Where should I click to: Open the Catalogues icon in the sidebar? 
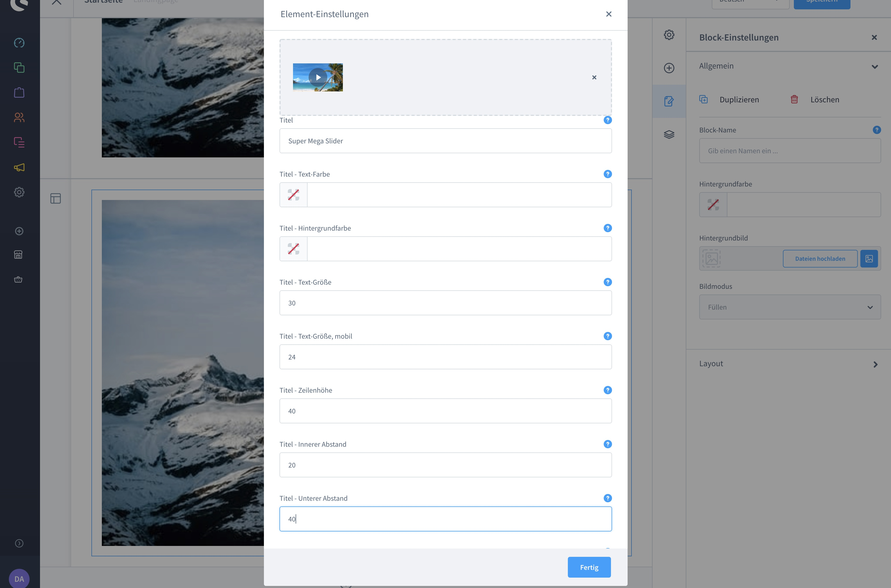point(19,68)
